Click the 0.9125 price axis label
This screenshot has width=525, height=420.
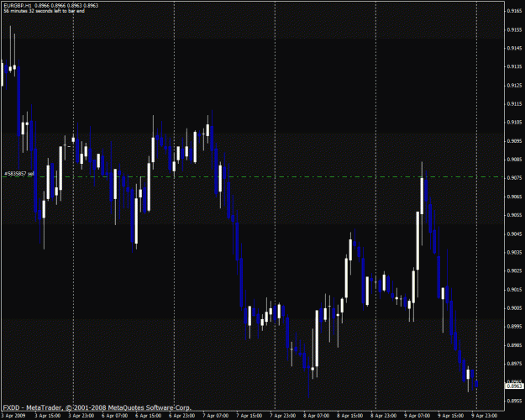[514, 86]
